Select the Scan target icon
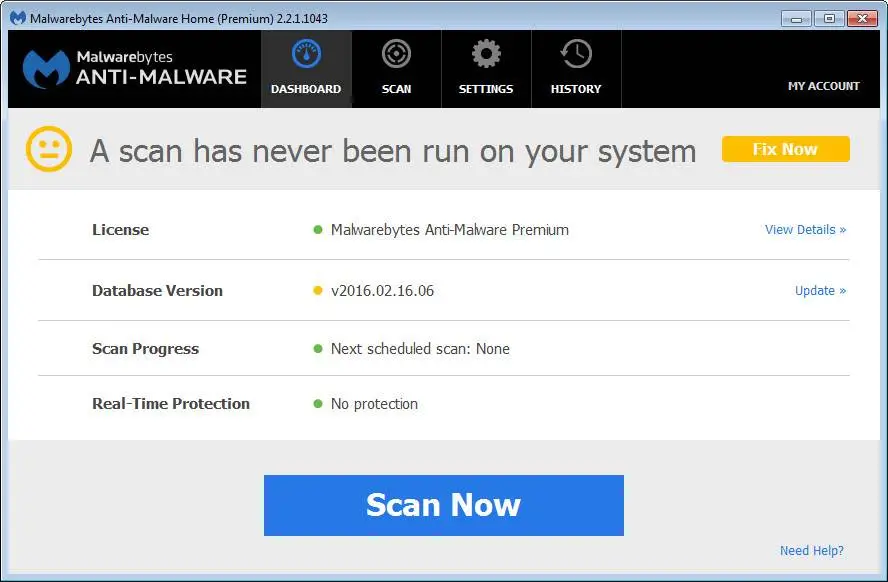The image size is (888, 582). click(x=396, y=54)
